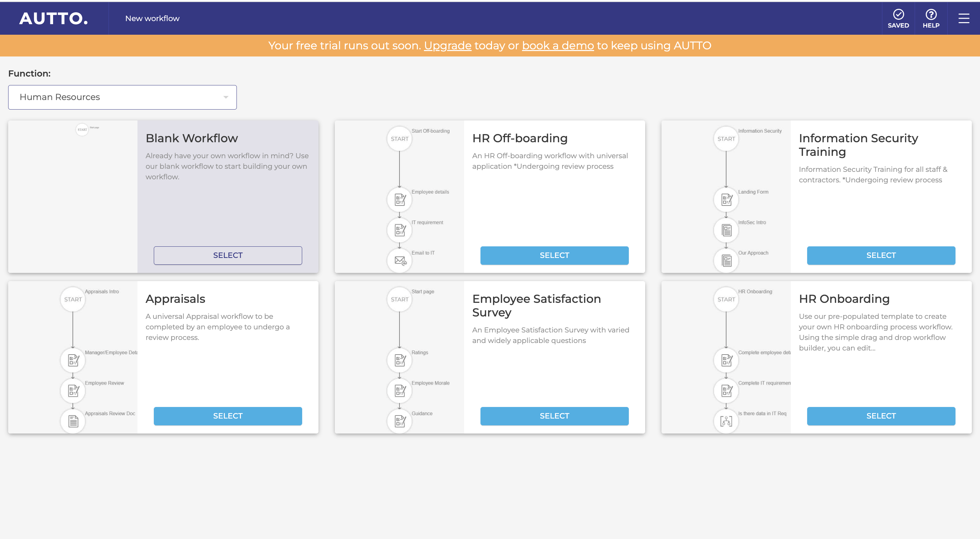Click the Email to IT envelope icon
Viewport: 980px width, 539px height.
[399, 261]
